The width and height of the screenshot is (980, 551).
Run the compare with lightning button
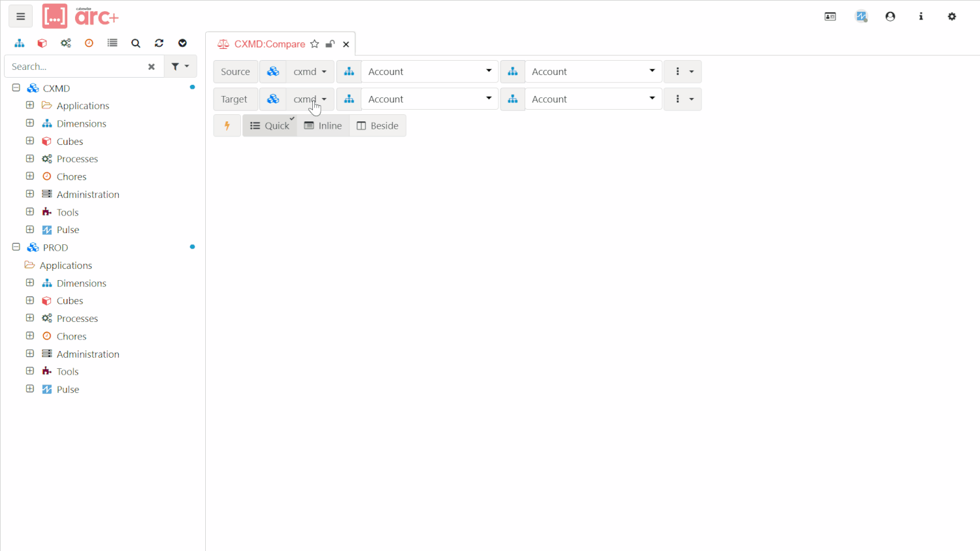(227, 125)
